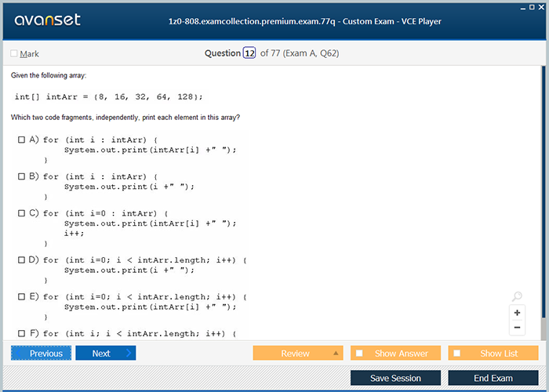Expand the Review dropdown arrow

pyautogui.click(x=336, y=354)
